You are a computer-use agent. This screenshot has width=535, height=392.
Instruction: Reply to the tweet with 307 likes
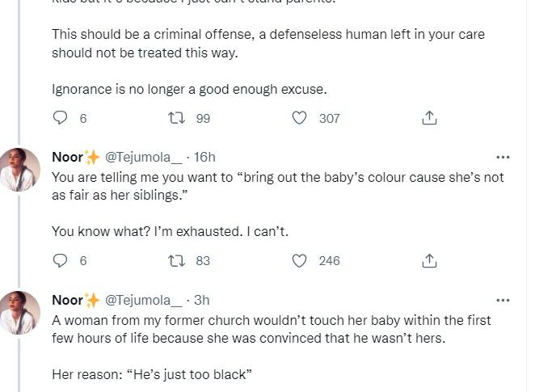60,118
